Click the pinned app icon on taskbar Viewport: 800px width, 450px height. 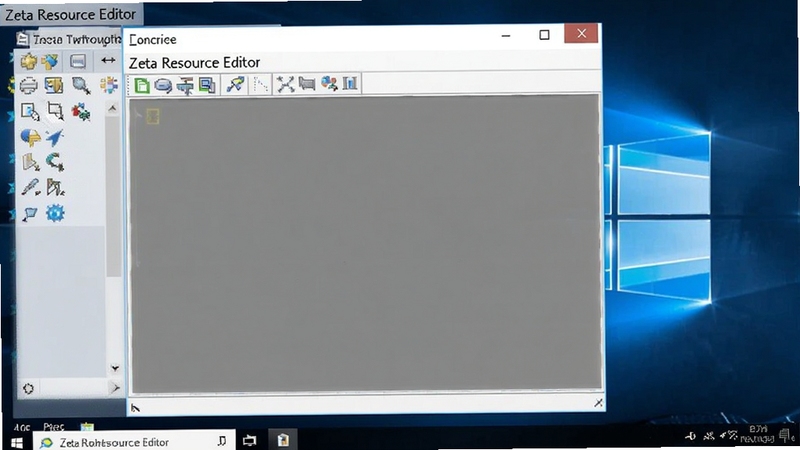click(x=283, y=440)
